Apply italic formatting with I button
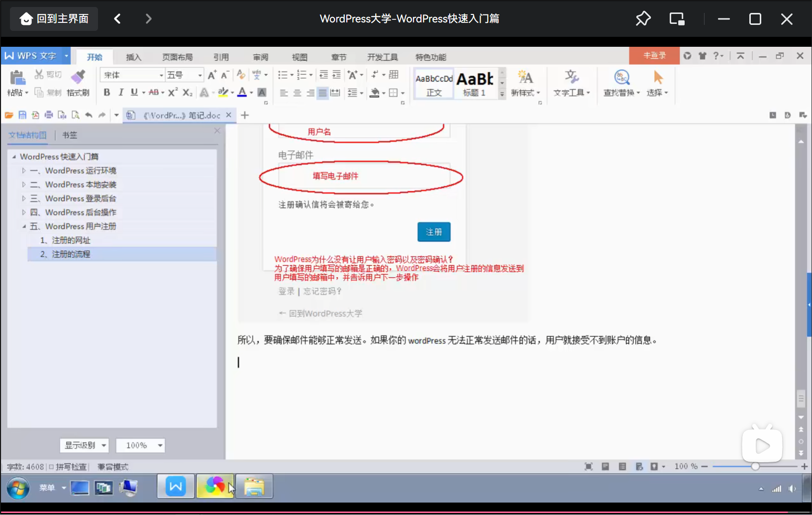Viewport: 812px width, 515px height. point(121,93)
